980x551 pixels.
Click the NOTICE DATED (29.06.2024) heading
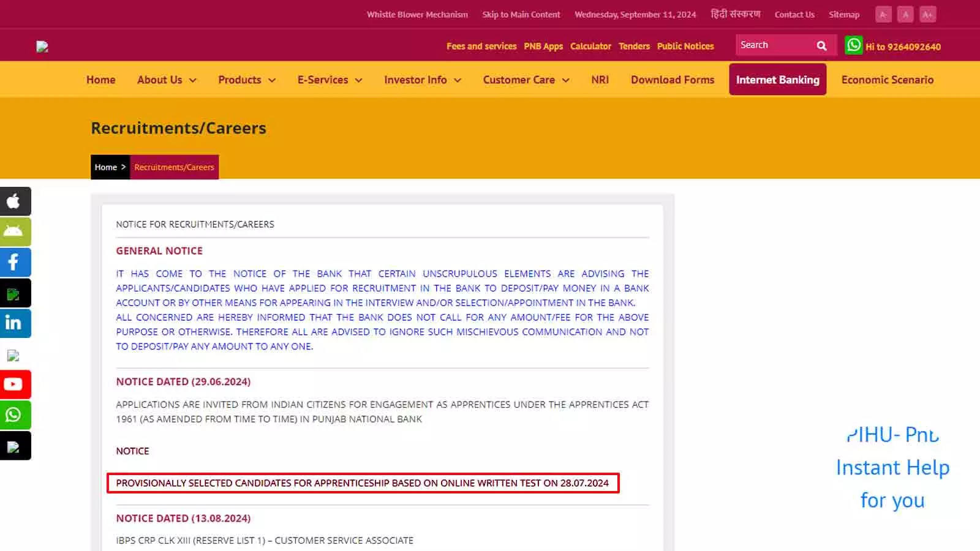click(183, 381)
